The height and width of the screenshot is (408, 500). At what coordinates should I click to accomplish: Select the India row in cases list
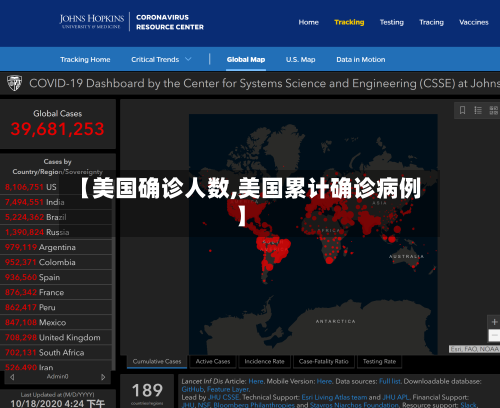coord(56,202)
